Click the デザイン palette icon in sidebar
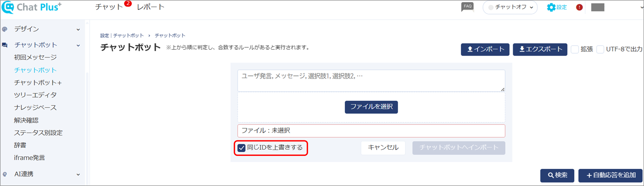Viewport: 644px width, 186px height. tap(5, 29)
